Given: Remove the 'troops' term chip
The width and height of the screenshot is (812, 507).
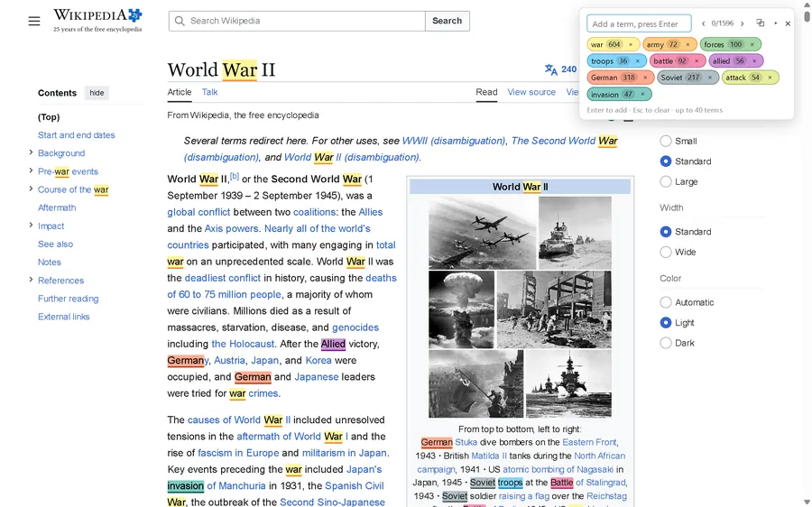Looking at the screenshot, I should tap(638, 61).
